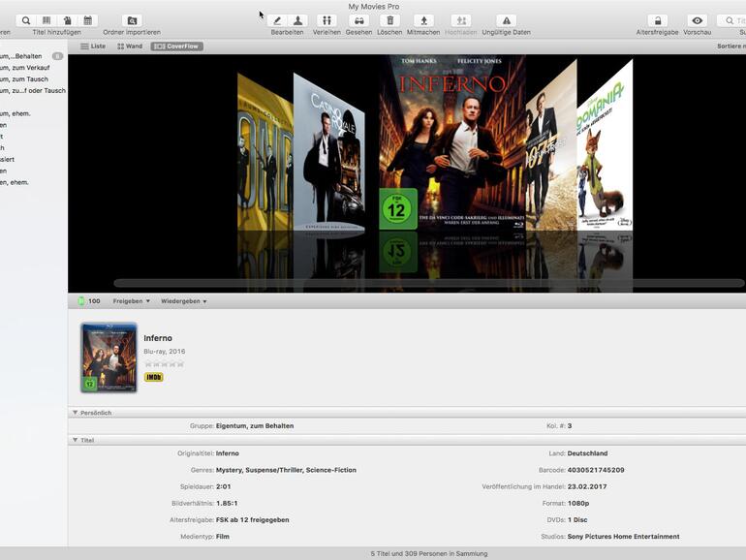The width and height of the screenshot is (746, 560).
Task: Click the magnifier icon in Titel hinzufügen
Action: (x=26, y=20)
